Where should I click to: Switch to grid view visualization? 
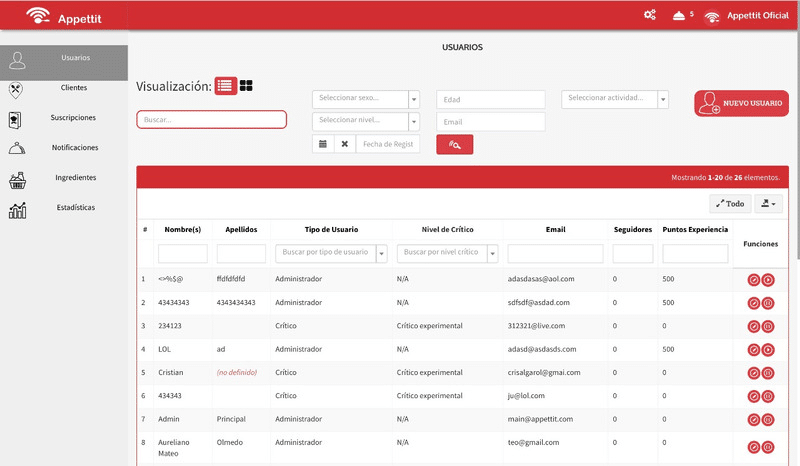click(246, 86)
